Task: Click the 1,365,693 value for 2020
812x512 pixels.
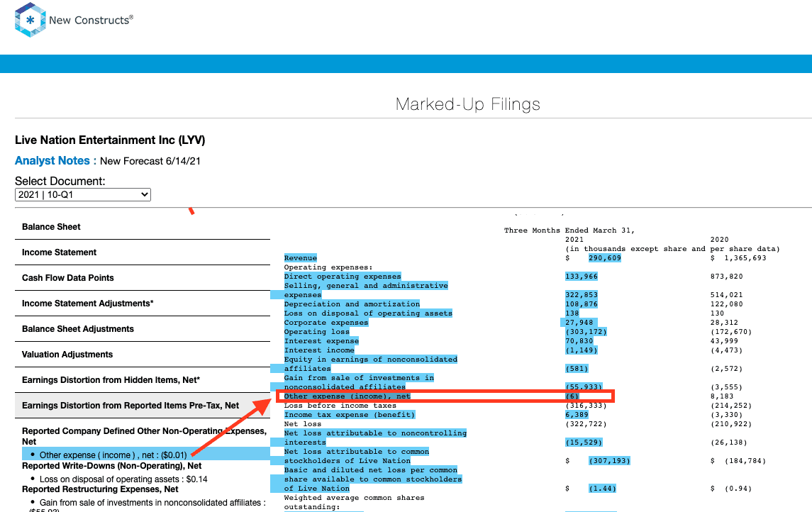Action: coord(745,258)
